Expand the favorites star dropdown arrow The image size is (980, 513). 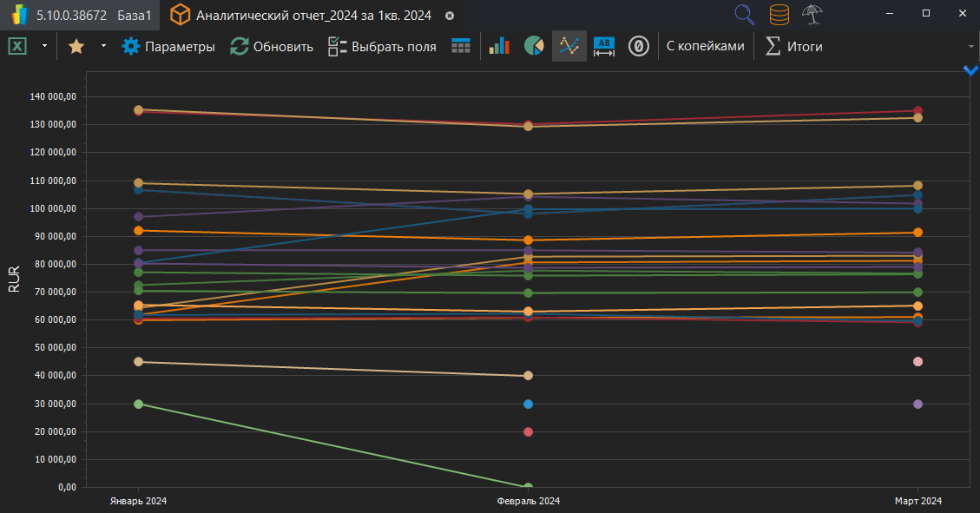point(103,46)
